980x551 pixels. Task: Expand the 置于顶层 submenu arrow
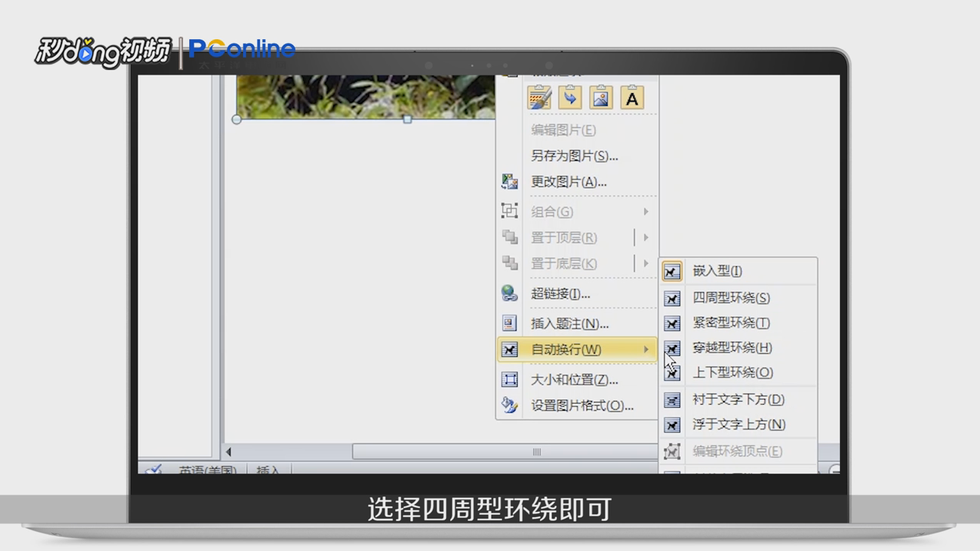click(x=645, y=238)
